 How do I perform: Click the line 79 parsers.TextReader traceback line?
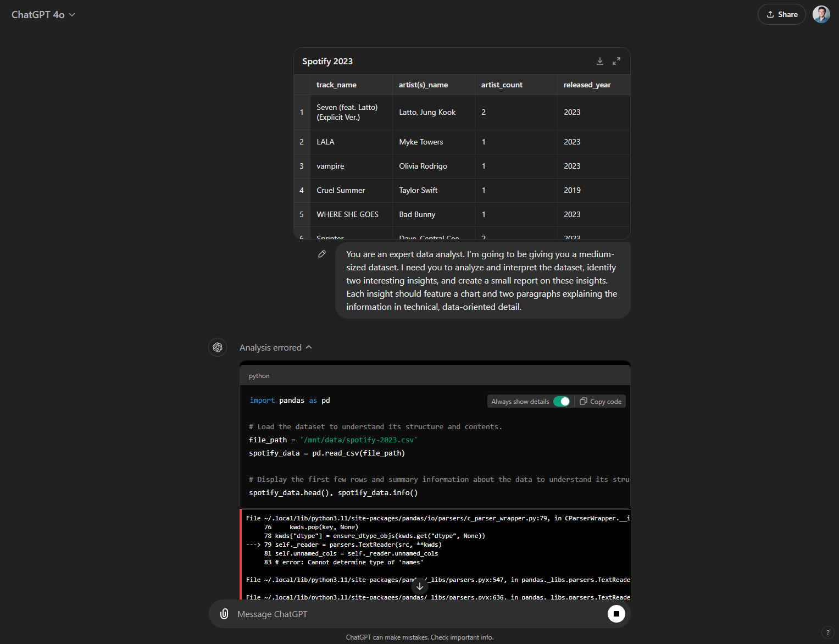click(344, 545)
